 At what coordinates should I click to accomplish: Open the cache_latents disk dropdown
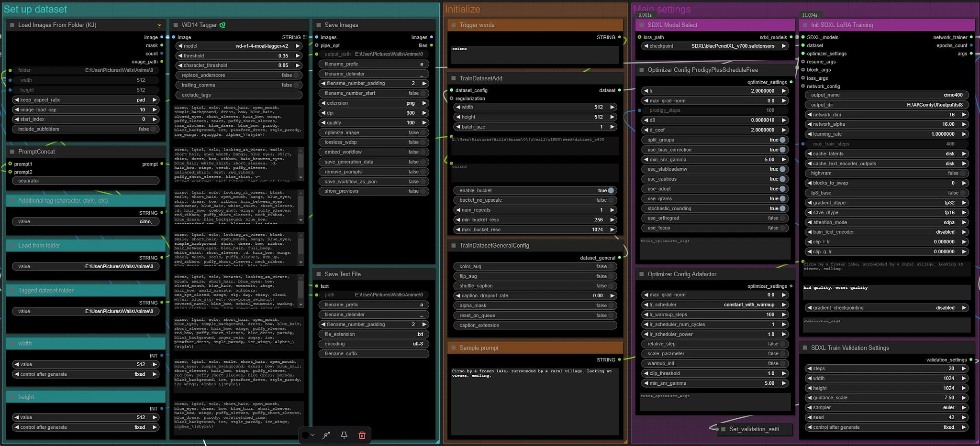887,154
